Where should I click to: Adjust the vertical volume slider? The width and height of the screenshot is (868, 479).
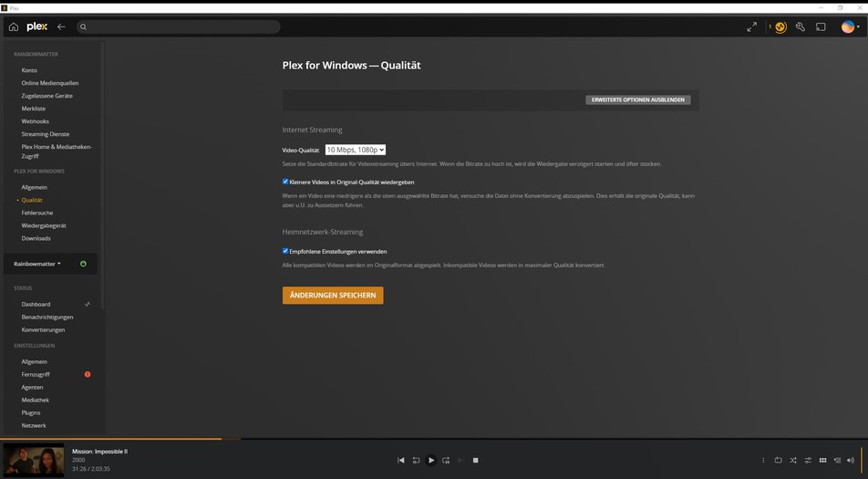tap(862, 460)
